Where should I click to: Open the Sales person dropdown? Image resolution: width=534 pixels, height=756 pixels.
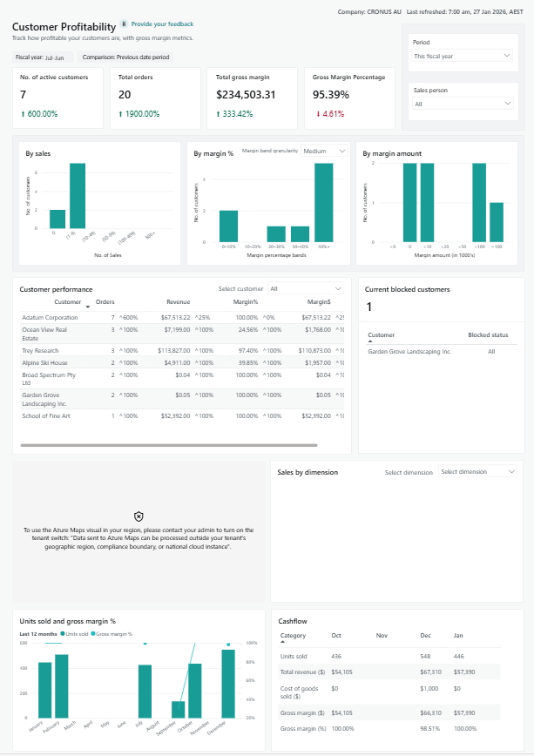(462, 103)
